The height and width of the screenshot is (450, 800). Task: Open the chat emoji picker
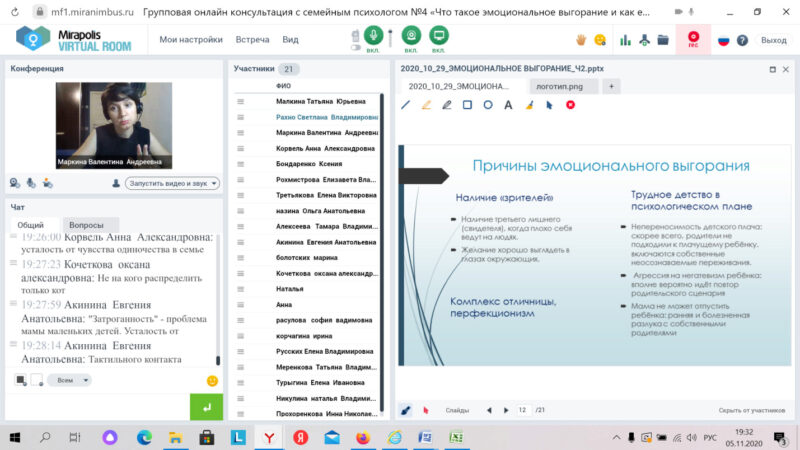pos(212,381)
